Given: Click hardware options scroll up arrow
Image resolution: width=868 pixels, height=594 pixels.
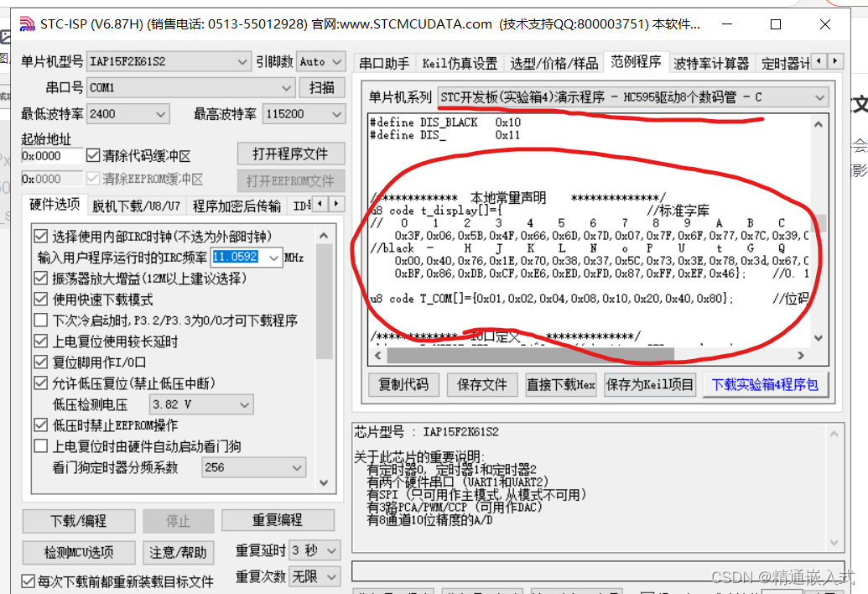Looking at the screenshot, I should coord(324,236).
